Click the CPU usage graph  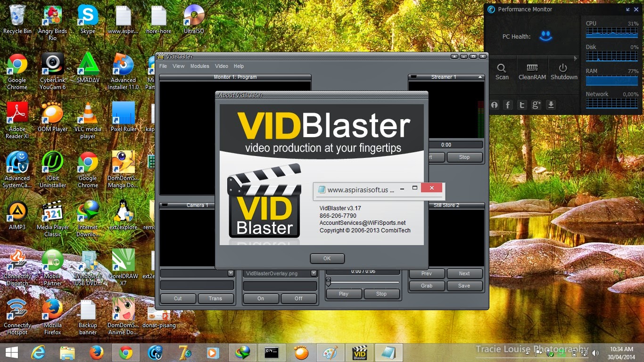[x=612, y=33]
